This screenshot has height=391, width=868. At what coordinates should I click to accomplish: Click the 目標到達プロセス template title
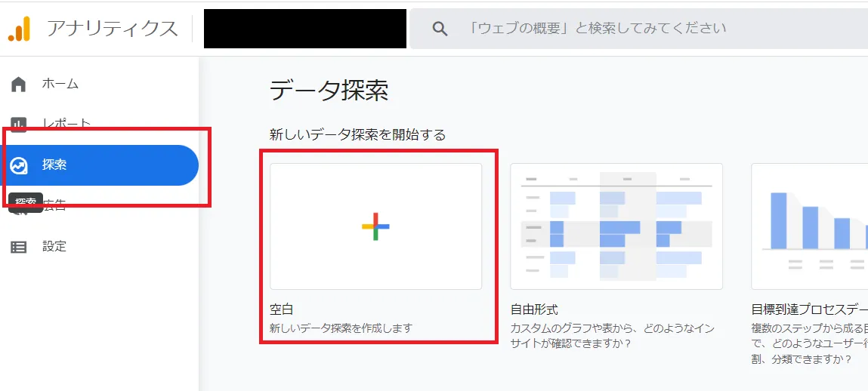pyautogui.click(x=809, y=309)
